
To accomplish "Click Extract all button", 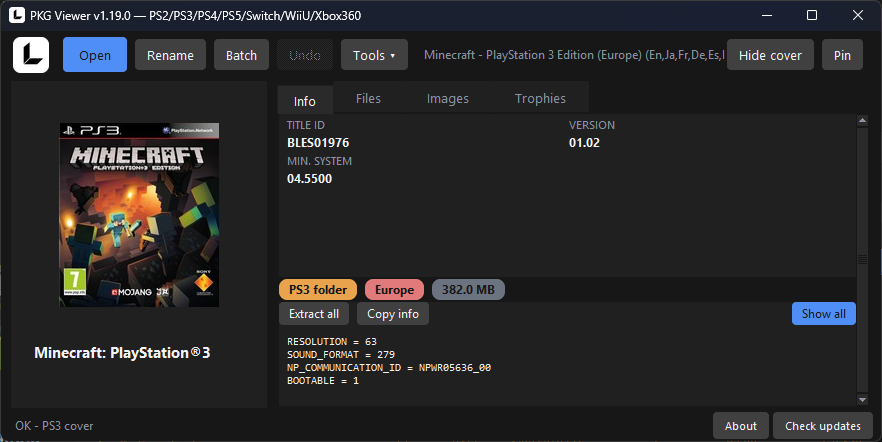I will click(x=314, y=314).
